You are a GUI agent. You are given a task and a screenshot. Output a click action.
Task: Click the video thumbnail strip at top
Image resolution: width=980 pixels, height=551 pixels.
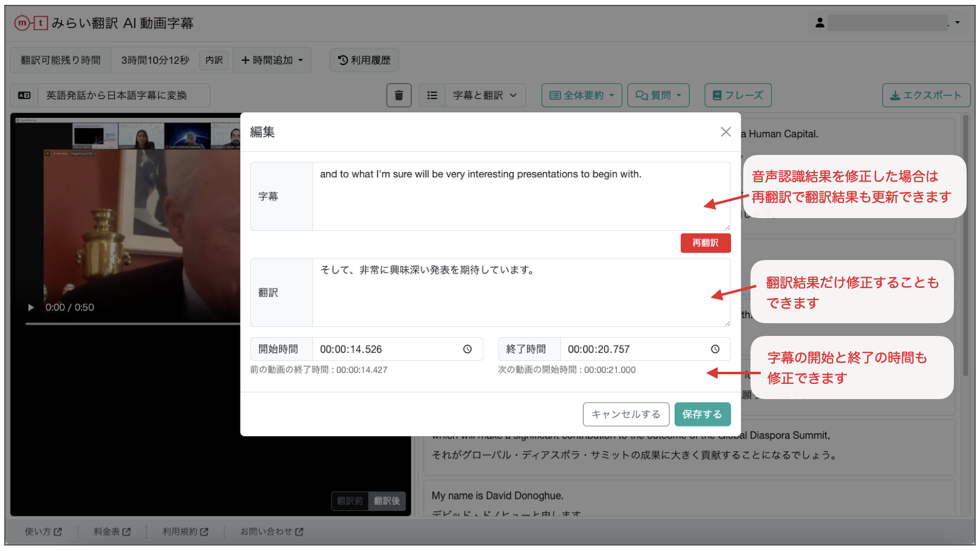point(156,135)
